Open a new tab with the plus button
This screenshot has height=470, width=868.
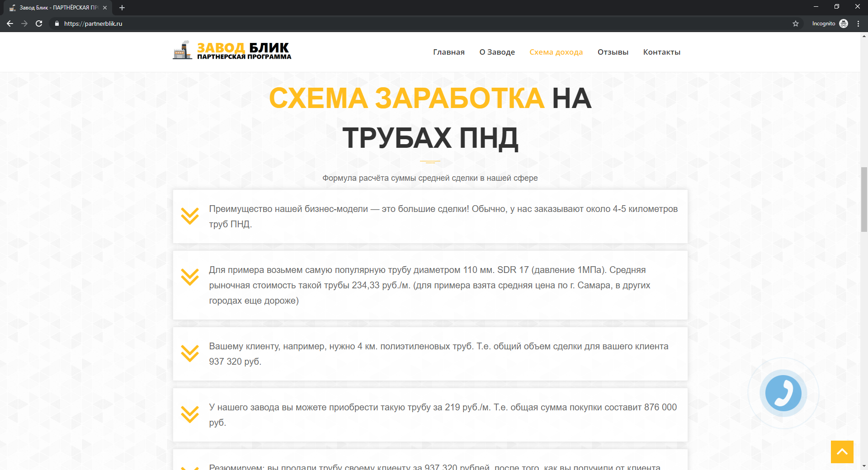click(122, 8)
